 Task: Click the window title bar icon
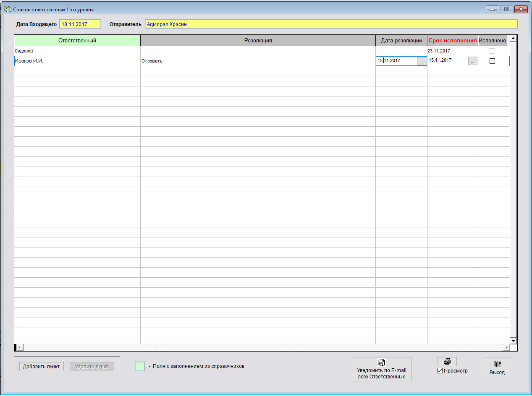pyautogui.click(x=8, y=9)
